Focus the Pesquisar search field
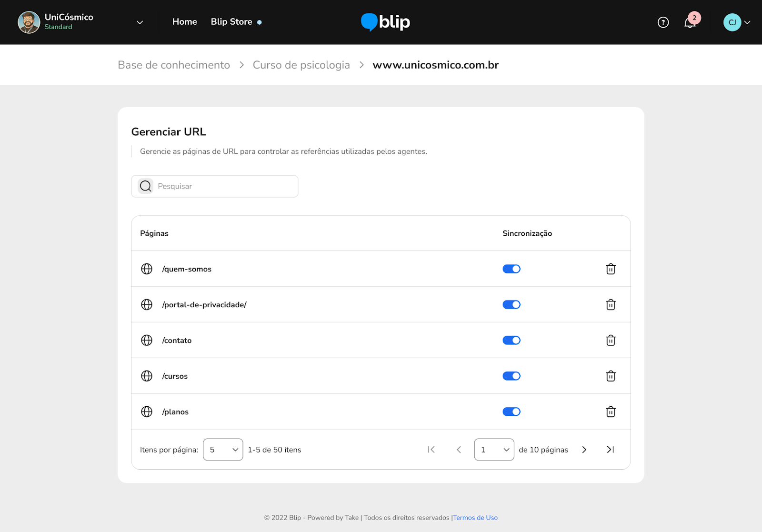The width and height of the screenshot is (762, 532). 224,186
